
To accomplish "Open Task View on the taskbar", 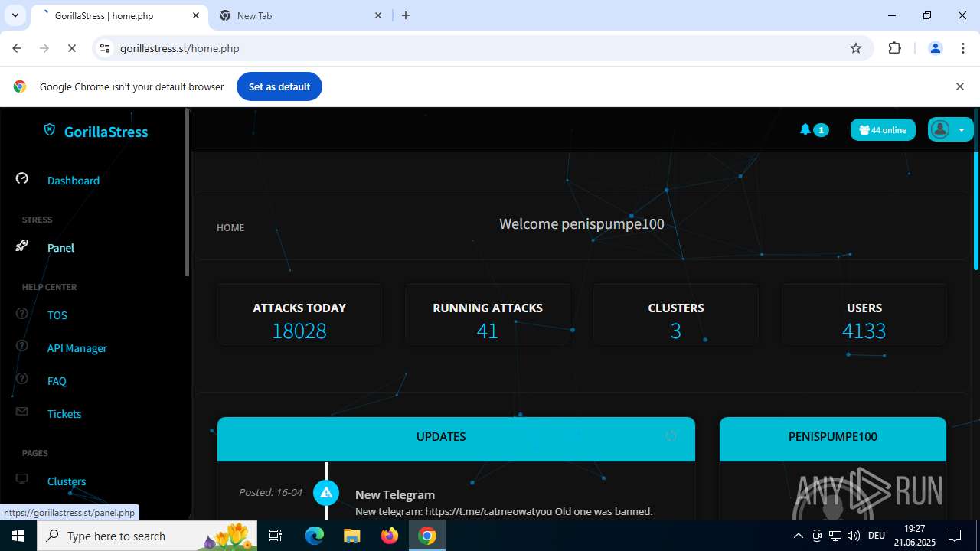I will pyautogui.click(x=276, y=536).
